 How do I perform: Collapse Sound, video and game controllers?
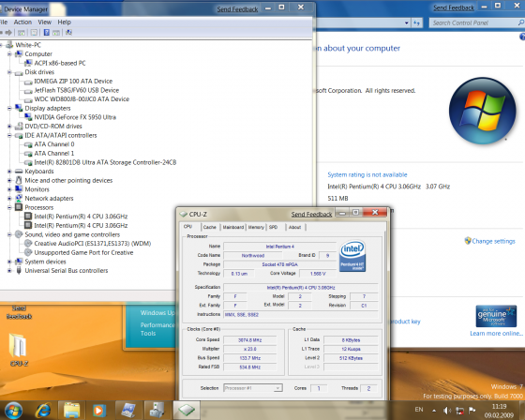click(x=9, y=234)
